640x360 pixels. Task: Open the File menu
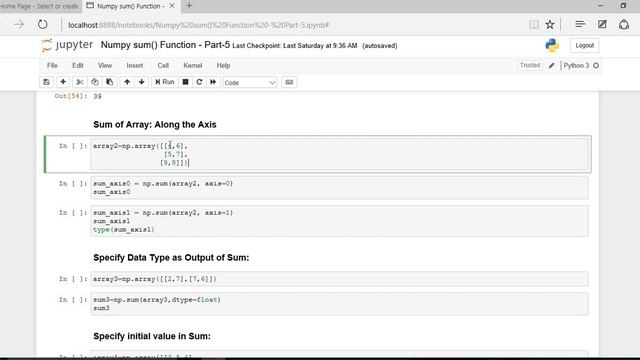52,65
